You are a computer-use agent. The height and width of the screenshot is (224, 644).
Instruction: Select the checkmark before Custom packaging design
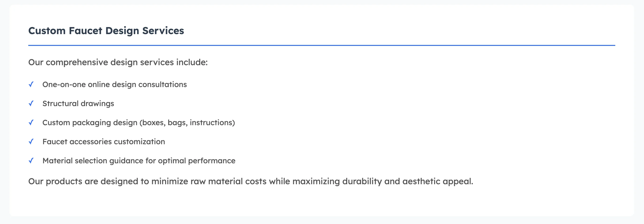[31, 123]
